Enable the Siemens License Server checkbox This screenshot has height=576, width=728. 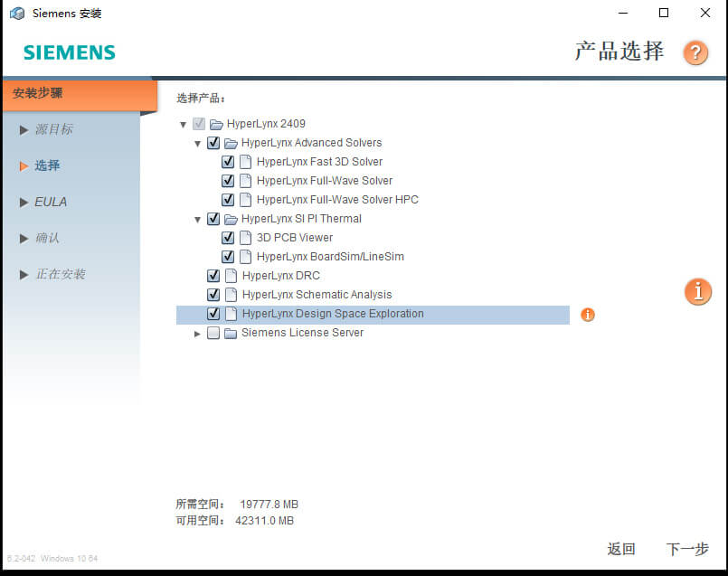point(213,334)
